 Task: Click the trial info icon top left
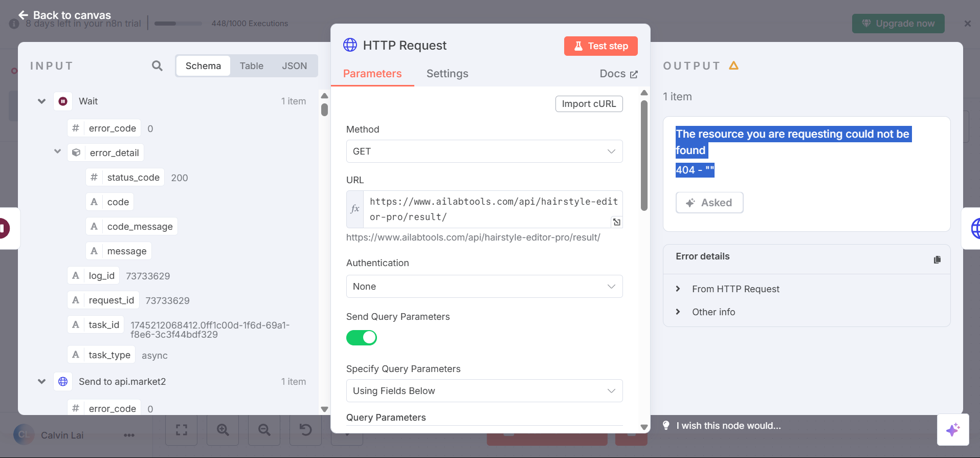click(x=14, y=24)
